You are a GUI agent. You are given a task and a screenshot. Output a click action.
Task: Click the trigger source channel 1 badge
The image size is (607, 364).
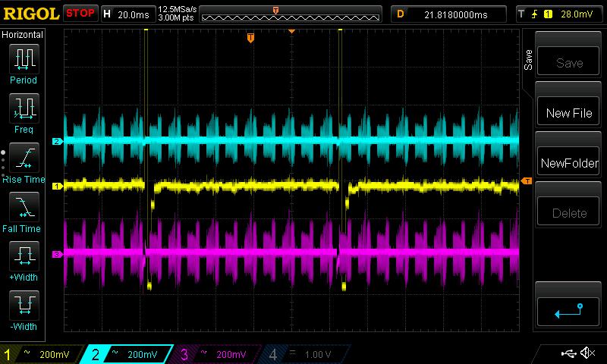coord(548,14)
